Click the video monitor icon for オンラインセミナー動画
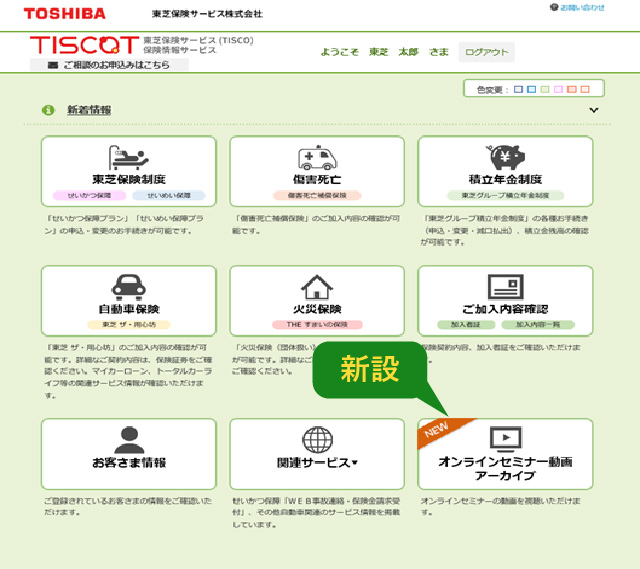Screen dimensions: 640x569 pyautogui.click(x=506, y=439)
